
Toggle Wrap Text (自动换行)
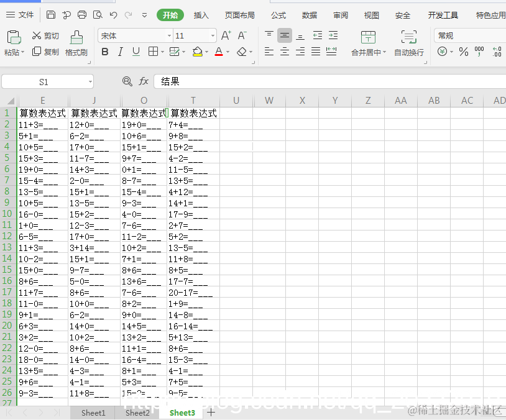click(x=409, y=43)
